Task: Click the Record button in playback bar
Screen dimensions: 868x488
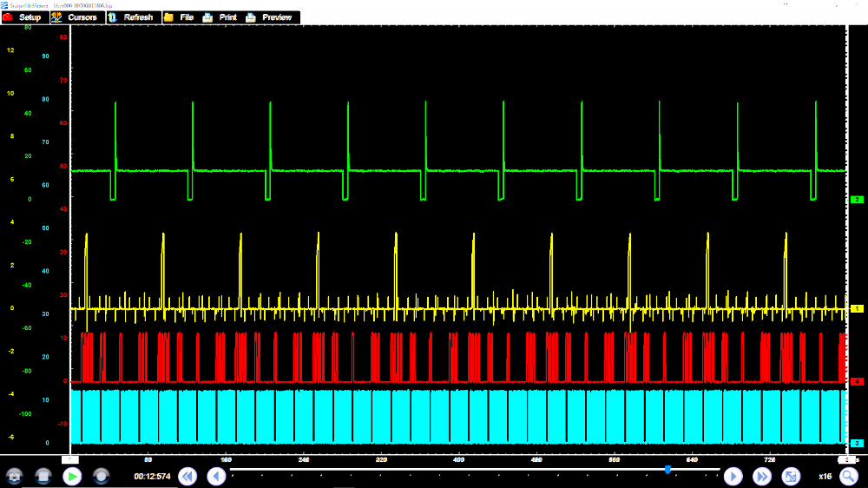Action: point(101,476)
